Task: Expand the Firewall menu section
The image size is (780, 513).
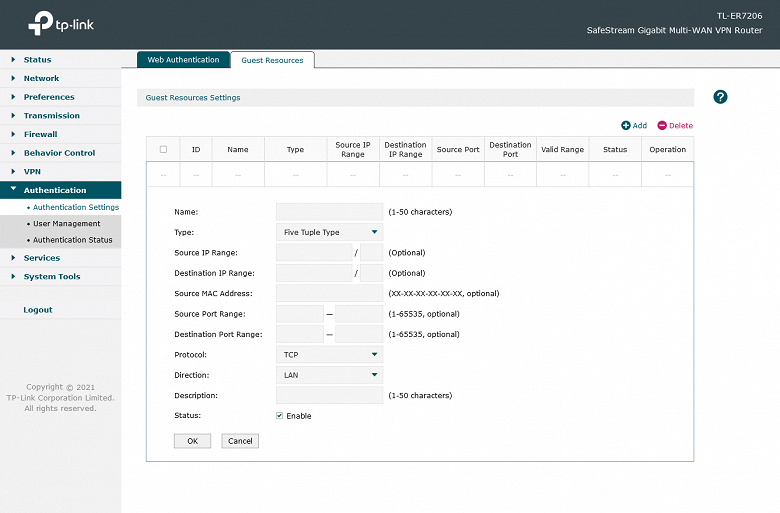Action: point(40,134)
